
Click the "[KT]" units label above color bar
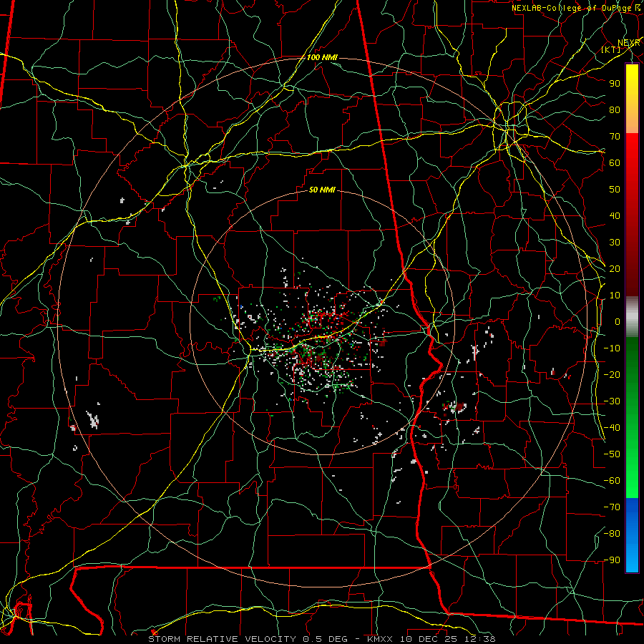tap(611, 49)
